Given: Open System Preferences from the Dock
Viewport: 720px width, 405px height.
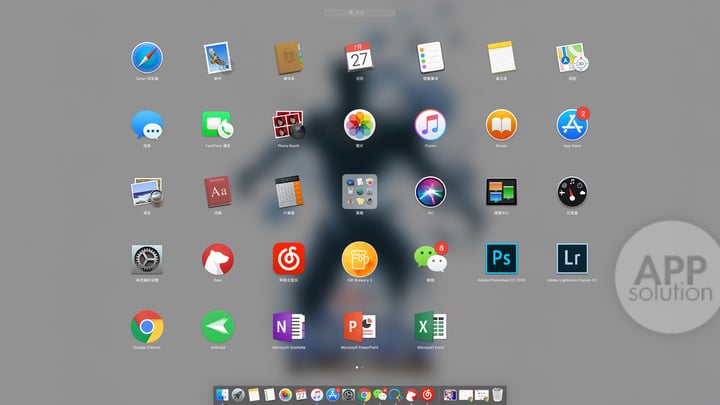Looking at the screenshot, I should (349, 394).
